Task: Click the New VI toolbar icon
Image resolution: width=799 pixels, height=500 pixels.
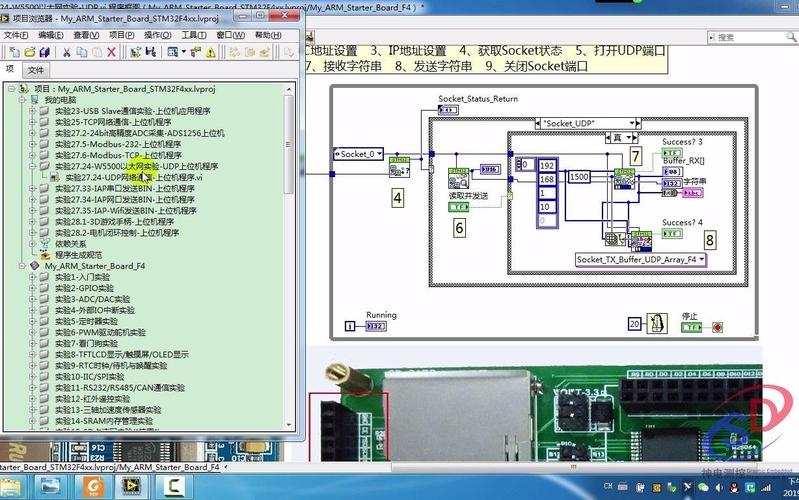Action: point(15,52)
